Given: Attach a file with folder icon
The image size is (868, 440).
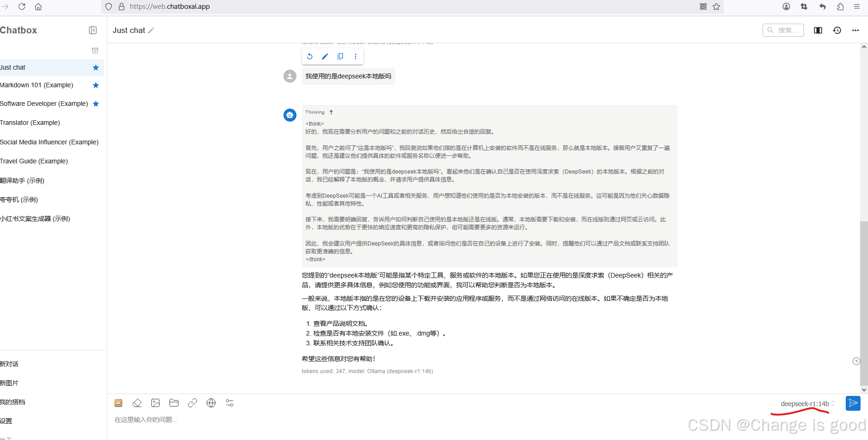Looking at the screenshot, I should 174,403.
